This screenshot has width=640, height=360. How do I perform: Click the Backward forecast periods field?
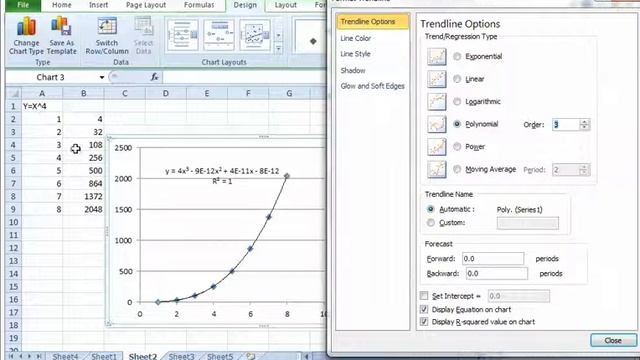click(x=497, y=273)
